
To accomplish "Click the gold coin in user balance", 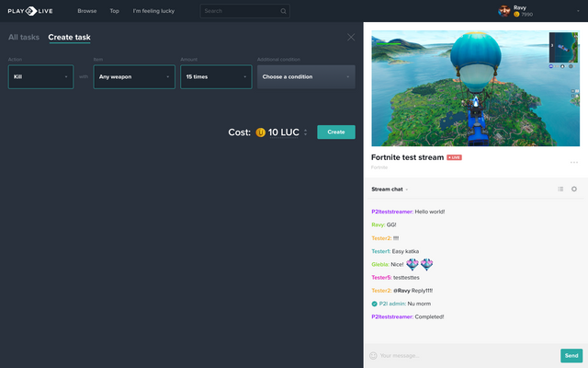I will tap(516, 15).
